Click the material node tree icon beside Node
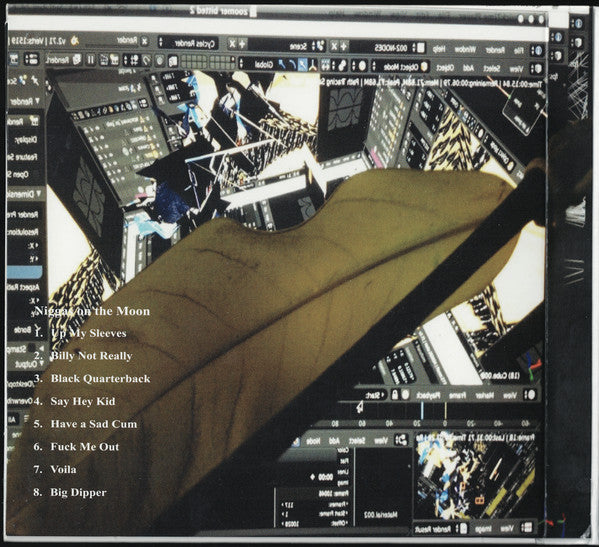The height and width of the screenshot is (547, 599). (x=296, y=442)
